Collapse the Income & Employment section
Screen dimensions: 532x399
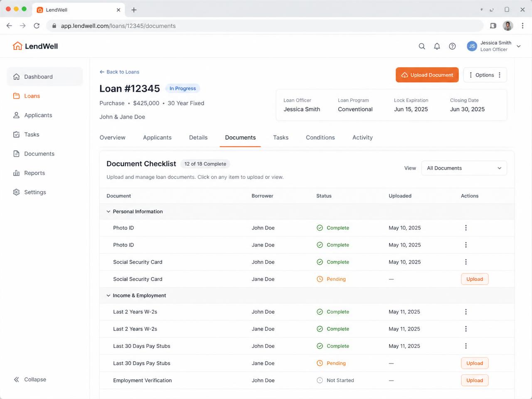click(x=108, y=296)
